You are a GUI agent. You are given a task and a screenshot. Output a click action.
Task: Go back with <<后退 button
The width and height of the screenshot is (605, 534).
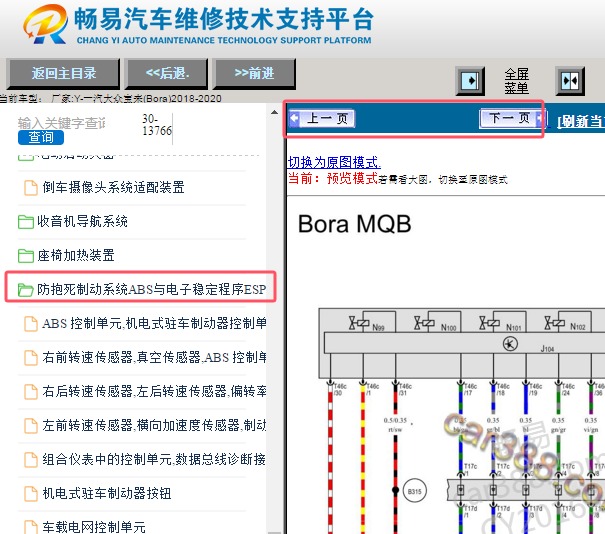167,73
